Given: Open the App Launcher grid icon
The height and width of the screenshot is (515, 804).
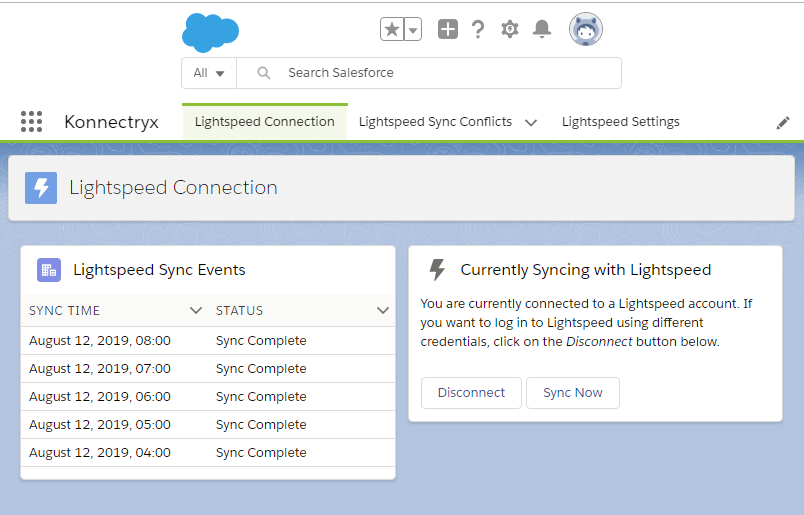Looking at the screenshot, I should pos(31,122).
